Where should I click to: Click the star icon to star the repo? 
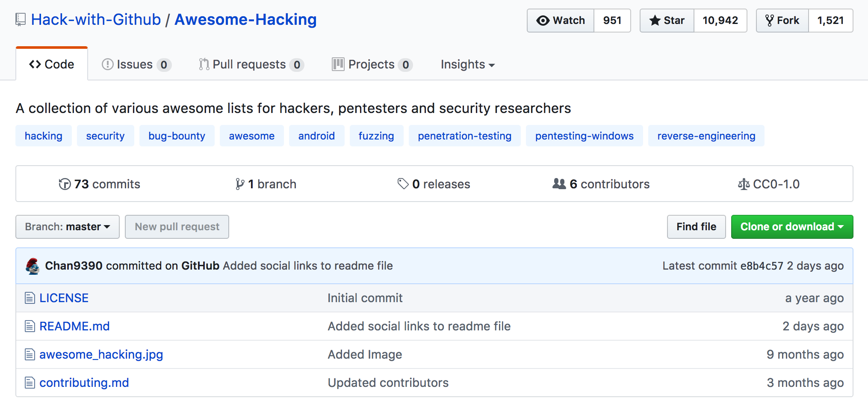(x=654, y=20)
